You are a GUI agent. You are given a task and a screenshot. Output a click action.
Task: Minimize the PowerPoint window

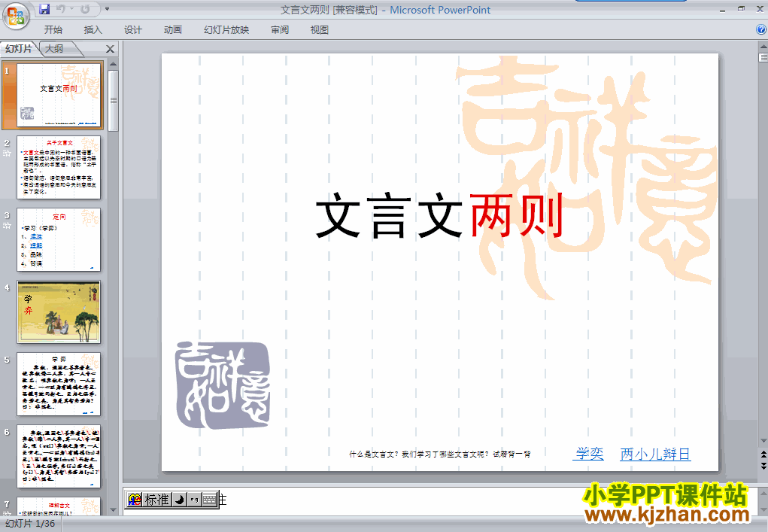pyautogui.click(x=722, y=9)
